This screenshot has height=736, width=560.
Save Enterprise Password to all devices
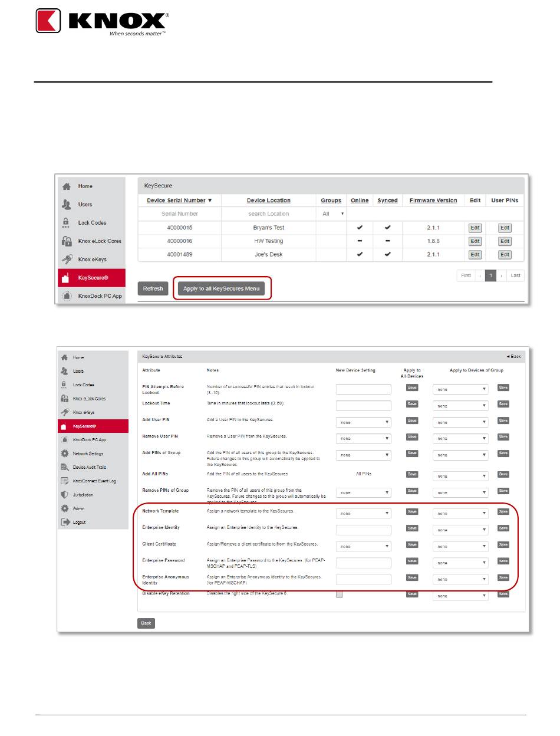412,561
